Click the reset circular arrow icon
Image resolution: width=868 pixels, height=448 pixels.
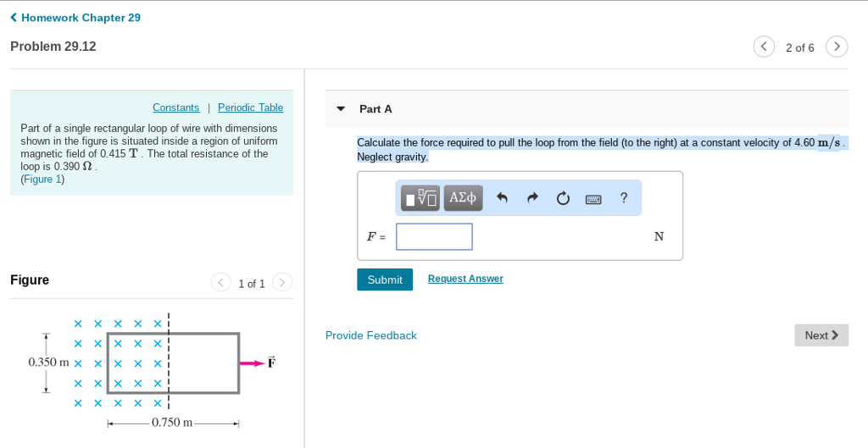pos(563,198)
